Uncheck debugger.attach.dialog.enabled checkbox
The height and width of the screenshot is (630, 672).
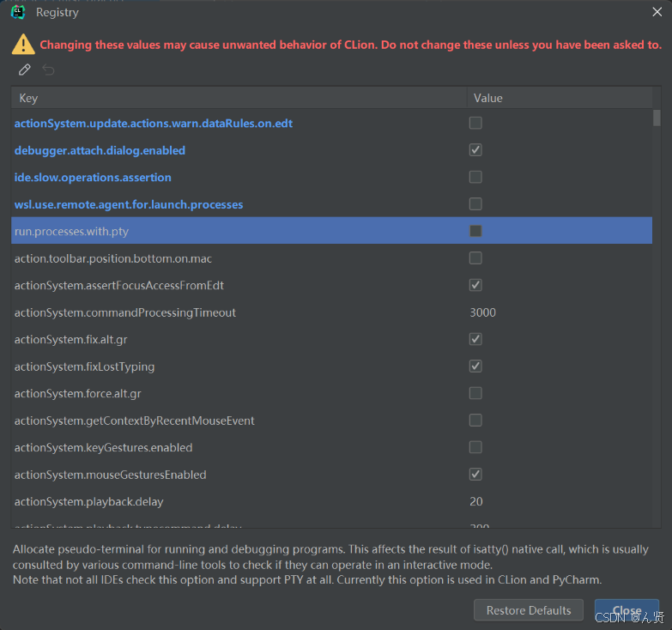[475, 150]
